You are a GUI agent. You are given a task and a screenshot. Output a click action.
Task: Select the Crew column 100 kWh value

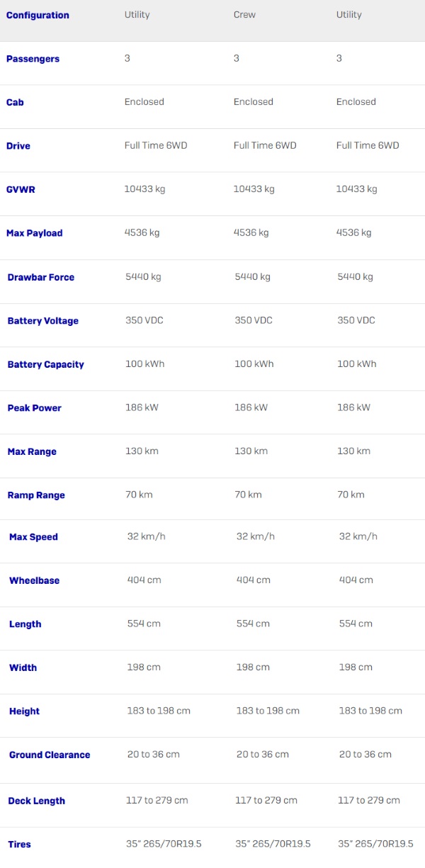tap(254, 363)
